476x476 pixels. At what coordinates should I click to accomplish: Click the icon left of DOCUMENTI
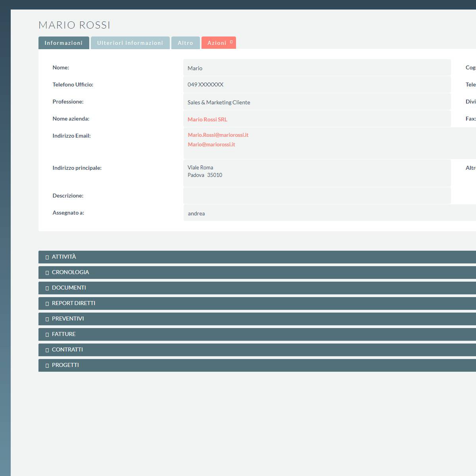(47, 288)
